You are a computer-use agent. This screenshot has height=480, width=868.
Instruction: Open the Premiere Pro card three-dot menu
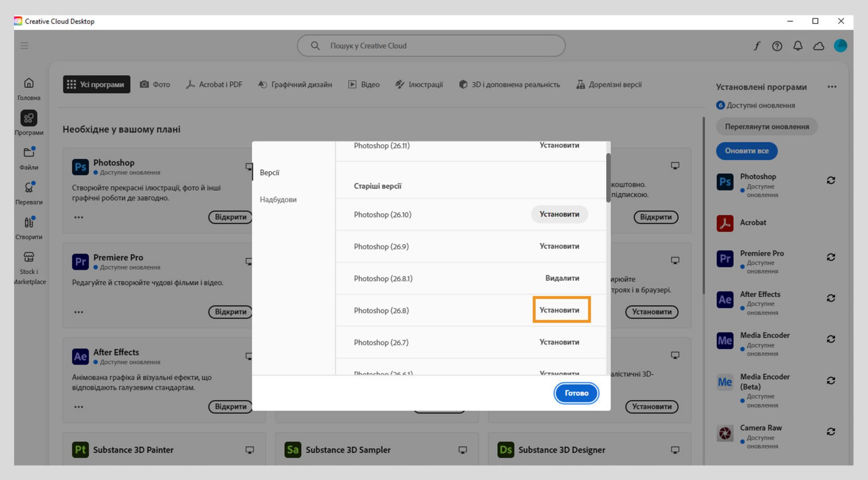click(x=79, y=312)
